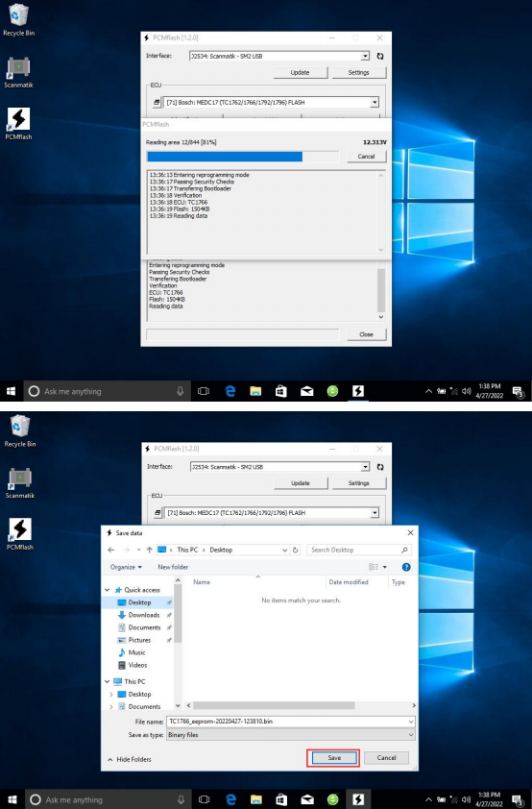Viewport: 532px width, 809px height.
Task: Open Interface dropdown in PCMflash above progress dialog
Action: pos(365,56)
